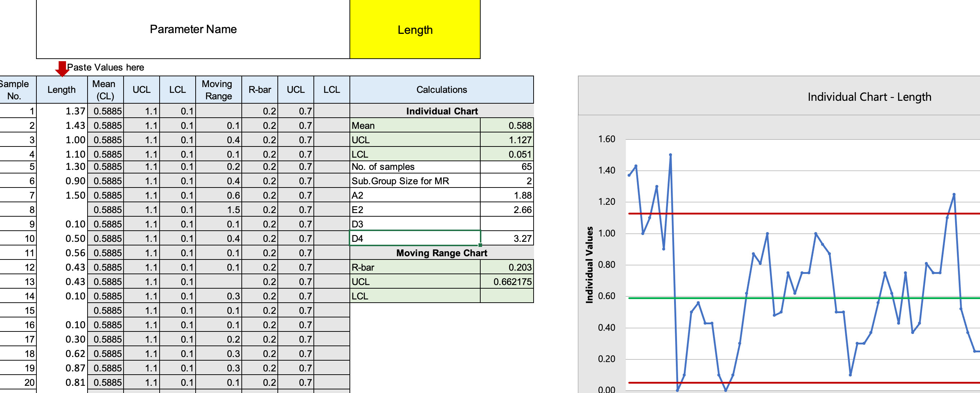Select the yellow Length parameter cell
Image resolution: width=980 pixels, height=393 pixels.
[414, 30]
